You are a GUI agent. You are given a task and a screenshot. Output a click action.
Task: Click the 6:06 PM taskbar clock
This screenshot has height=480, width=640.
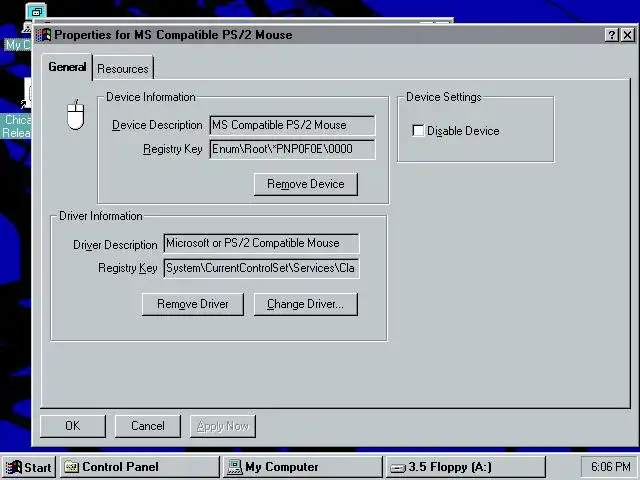point(610,467)
